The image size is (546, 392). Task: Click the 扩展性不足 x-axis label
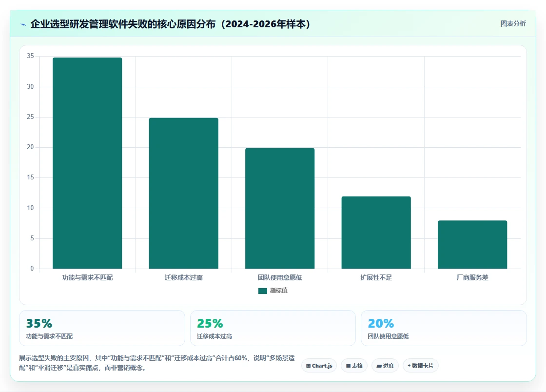pyautogui.click(x=376, y=277)
